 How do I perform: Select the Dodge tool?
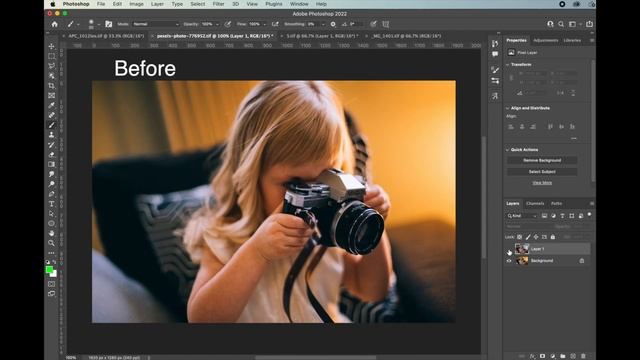51,184
